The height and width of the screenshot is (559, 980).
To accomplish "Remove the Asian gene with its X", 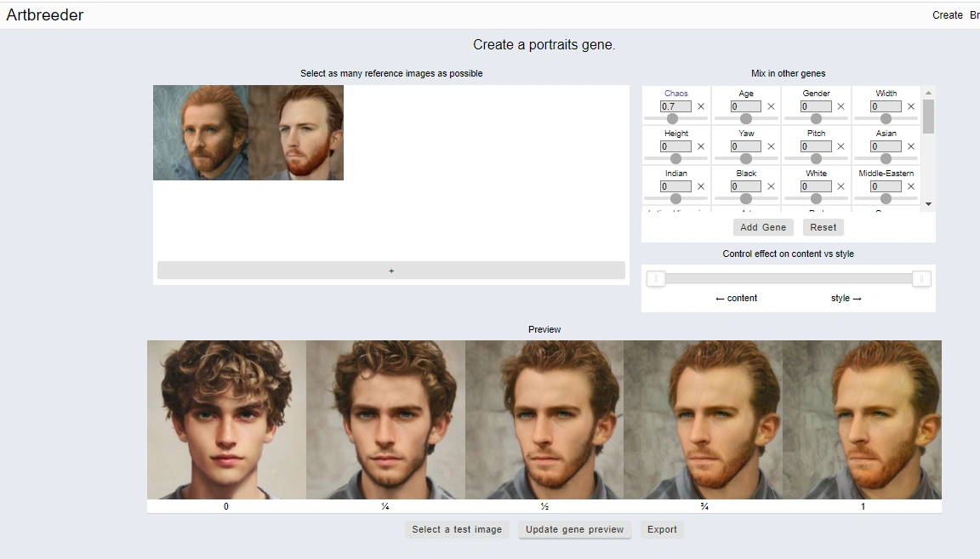I will (911, 145).
